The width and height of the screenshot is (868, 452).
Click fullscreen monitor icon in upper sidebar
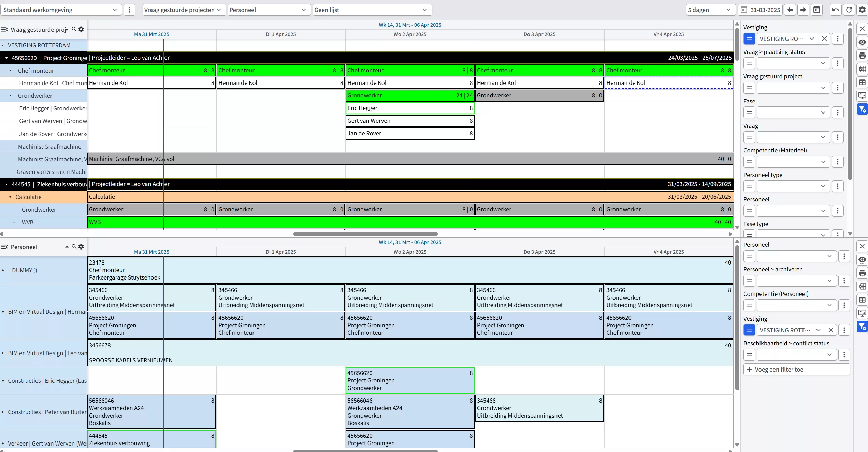pyautogui.click(x=862, y=96)
